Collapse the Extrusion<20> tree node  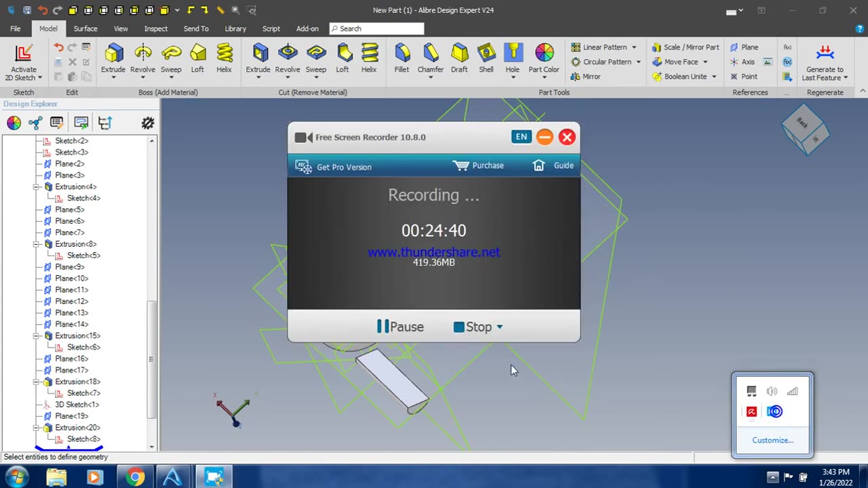[x=37, y=428]
